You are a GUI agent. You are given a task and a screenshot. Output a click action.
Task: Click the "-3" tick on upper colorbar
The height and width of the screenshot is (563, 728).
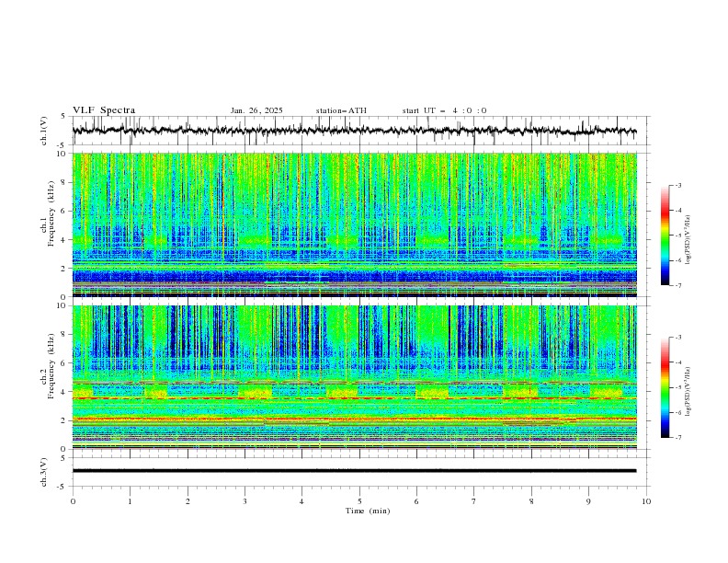coord(678,185)
